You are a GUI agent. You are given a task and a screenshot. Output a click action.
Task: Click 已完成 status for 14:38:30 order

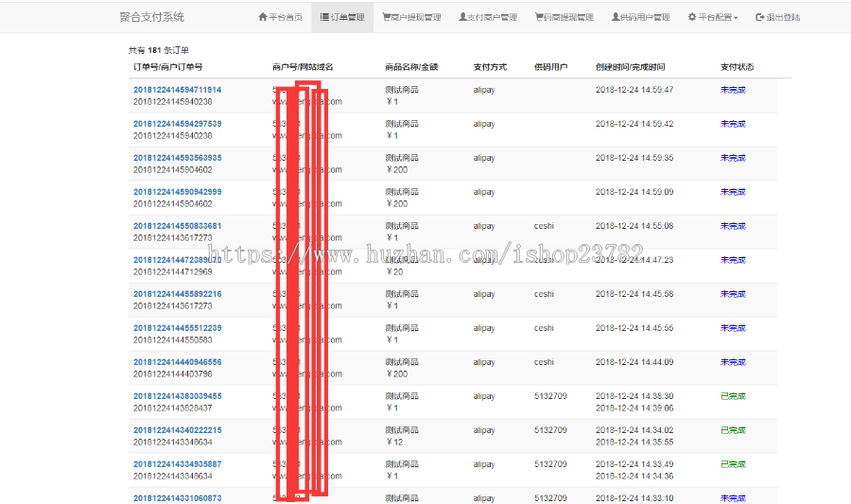tap(733, 396)
